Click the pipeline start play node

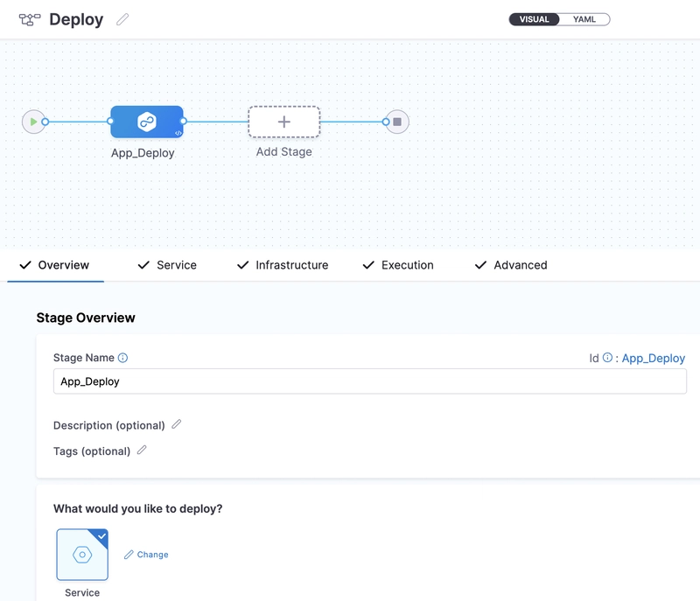(33, 122)
